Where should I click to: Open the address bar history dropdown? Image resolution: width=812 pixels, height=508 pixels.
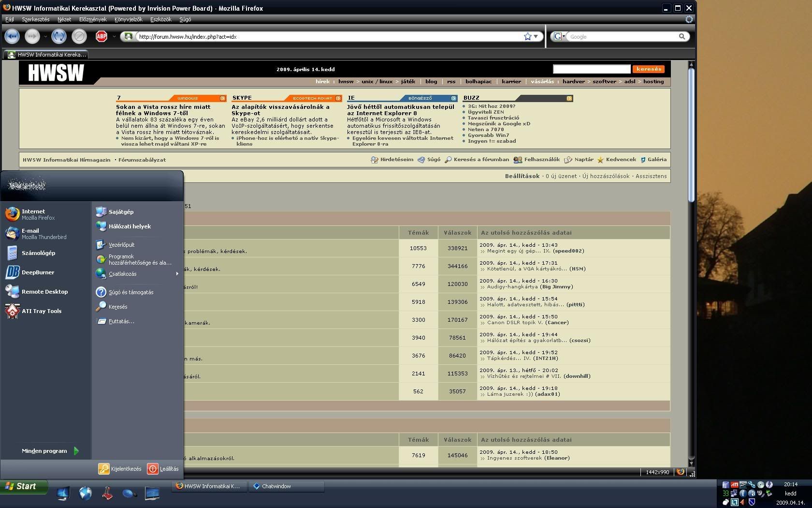536,36
